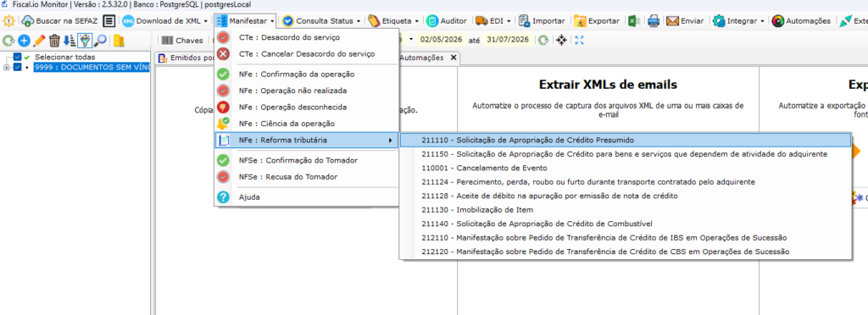868x315 pixels.
Task: Click the blue plus add icon
Action: pos(24,41)
